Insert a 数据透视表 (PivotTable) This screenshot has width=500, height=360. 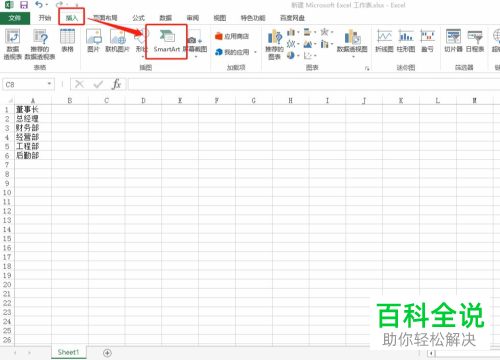[13, 44]
